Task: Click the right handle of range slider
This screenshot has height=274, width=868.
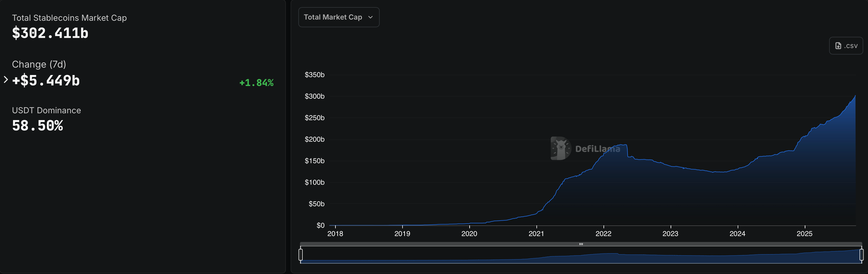Action: click(x=861, y=254)
